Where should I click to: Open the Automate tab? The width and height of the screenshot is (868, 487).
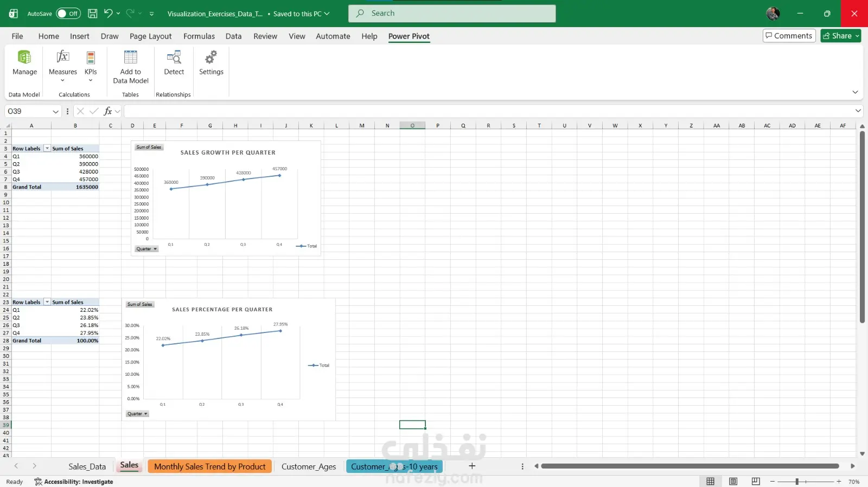[x=333, y=36]
